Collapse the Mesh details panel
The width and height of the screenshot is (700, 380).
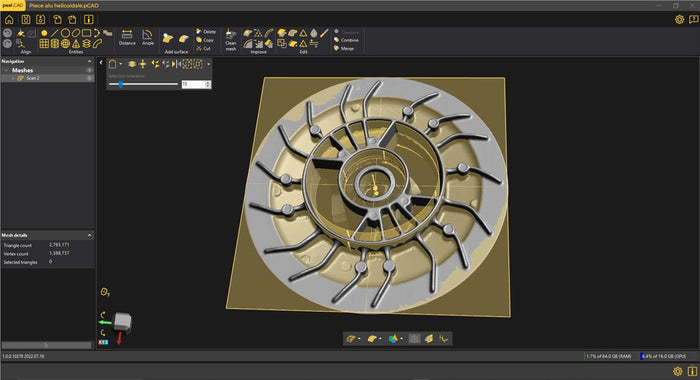click(x=89, y=235)
